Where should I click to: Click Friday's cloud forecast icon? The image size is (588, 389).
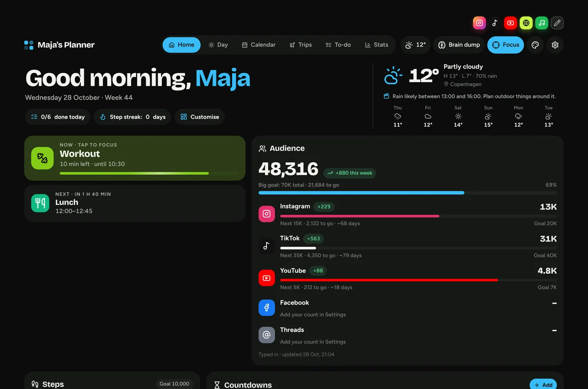428,116
